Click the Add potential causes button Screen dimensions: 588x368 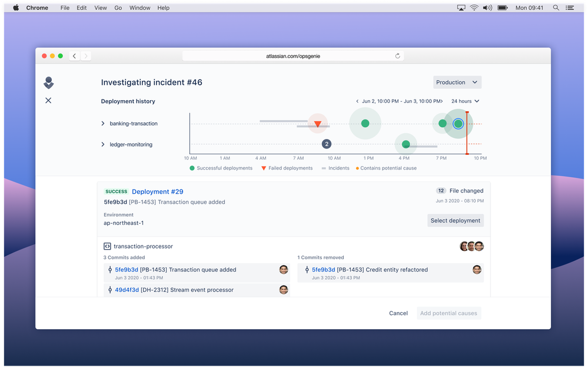(x=449, y=313)
